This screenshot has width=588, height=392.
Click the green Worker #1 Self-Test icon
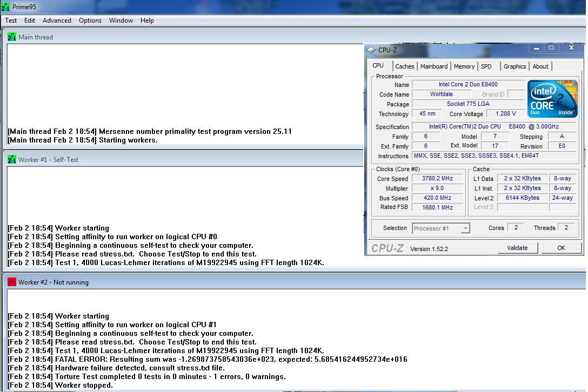coord(12,159)
